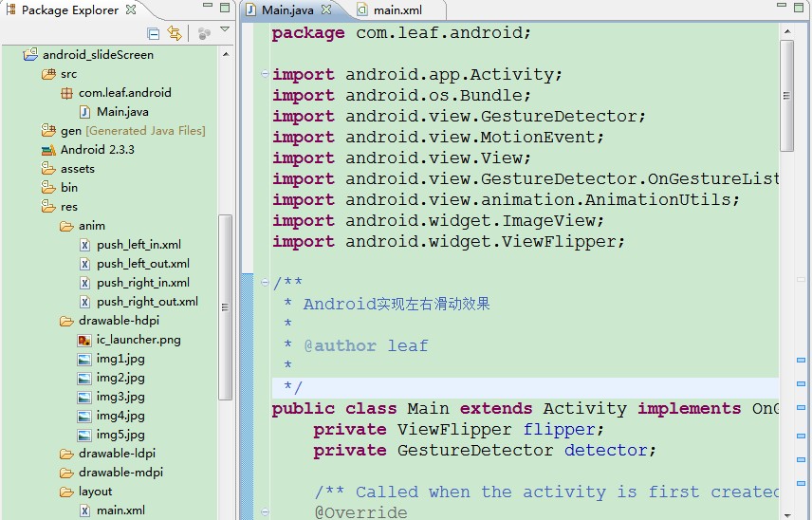Click the gen Generated Java Files folder
The height and width of the screenshot is (520, 812).
[x=132, y=131]
